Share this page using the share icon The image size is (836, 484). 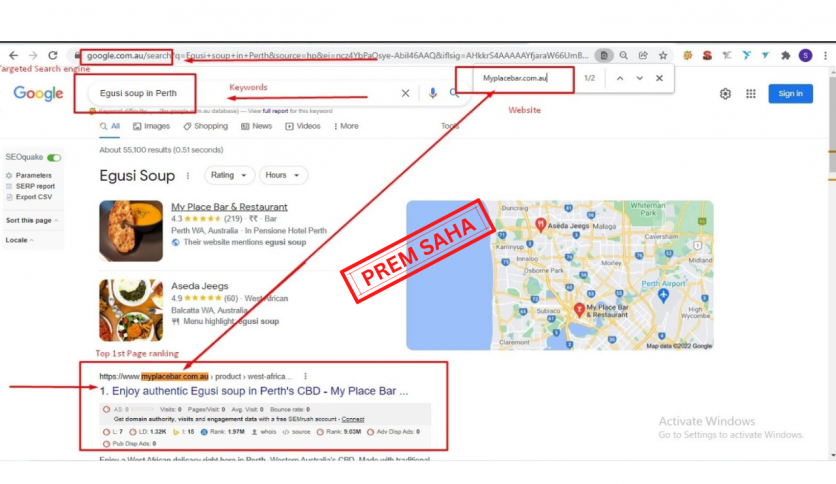point(643,55)
